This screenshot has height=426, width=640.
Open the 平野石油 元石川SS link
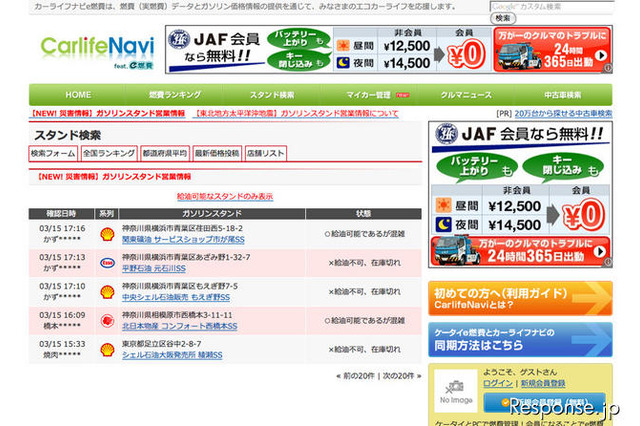click(x=154, y=269)
